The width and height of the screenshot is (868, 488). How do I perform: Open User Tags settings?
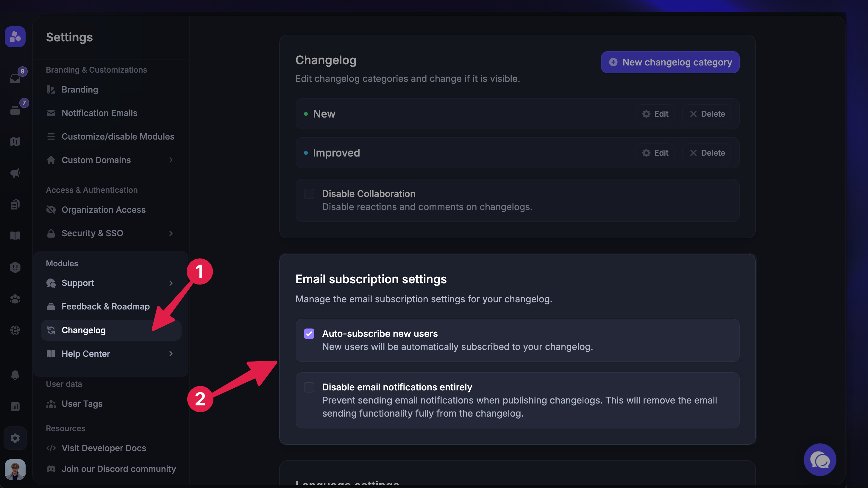tap(111, 404)
